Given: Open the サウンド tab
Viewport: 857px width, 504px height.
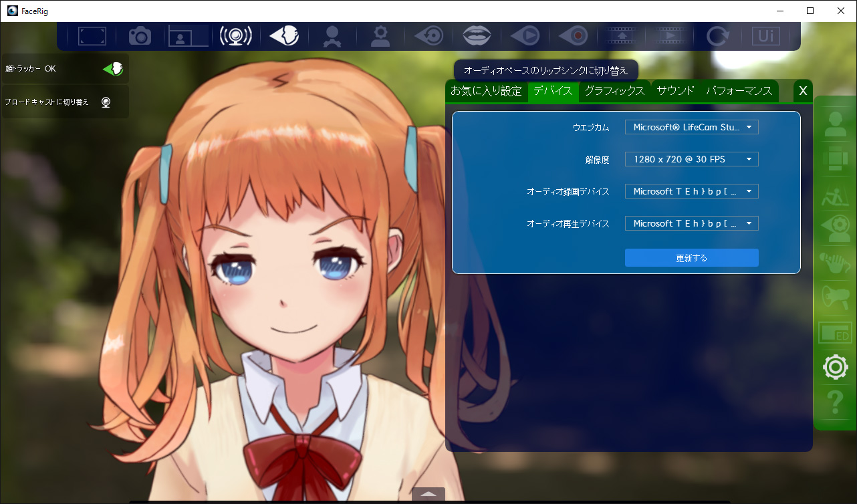Looking at the screenshot, I should coord(675,91).
